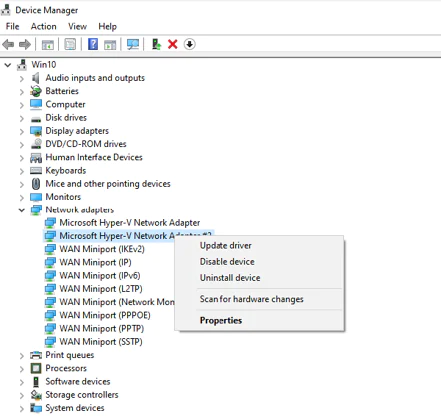Open the Properties sheet toolbar icon
The height and width of the screenshot is (419, 441).
[x=70, y=44]
